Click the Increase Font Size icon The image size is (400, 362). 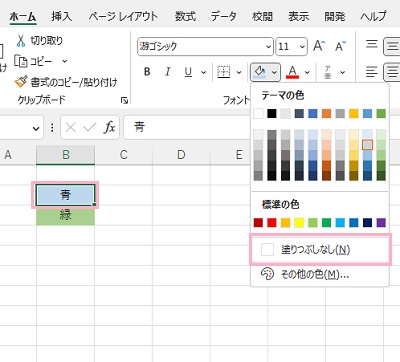point(319,46)
